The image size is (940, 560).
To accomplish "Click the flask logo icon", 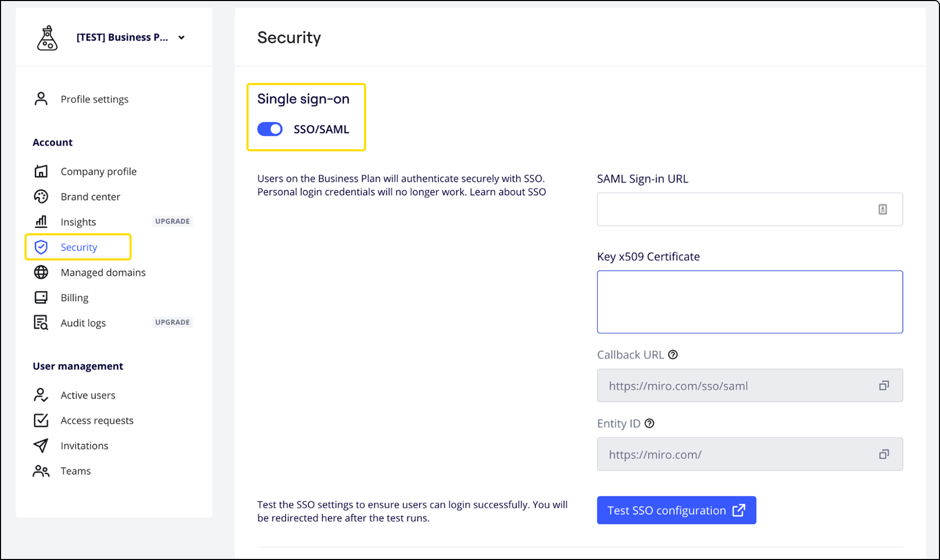I will [x=47, y=38].
